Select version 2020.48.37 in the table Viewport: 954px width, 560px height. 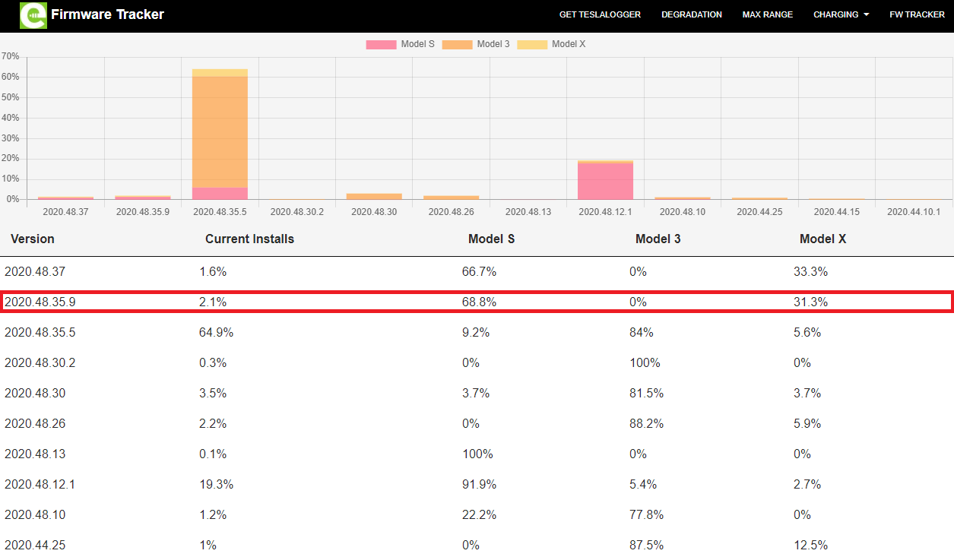coord(35,271)
